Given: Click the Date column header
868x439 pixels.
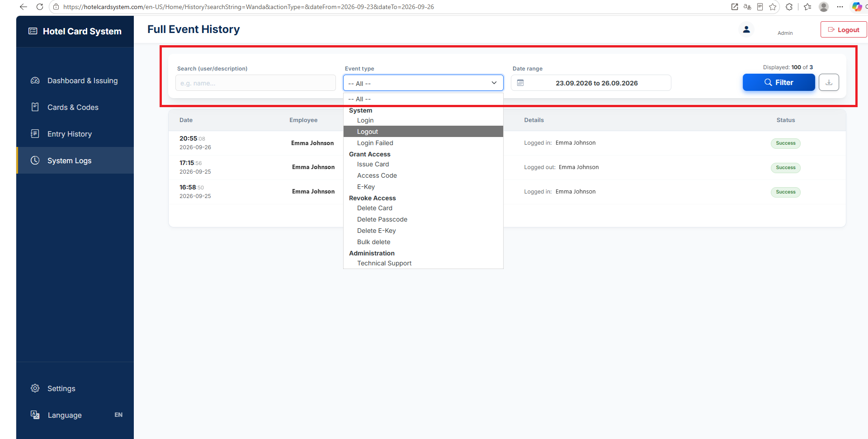Looking at the screenshot, I should (186, 120).
